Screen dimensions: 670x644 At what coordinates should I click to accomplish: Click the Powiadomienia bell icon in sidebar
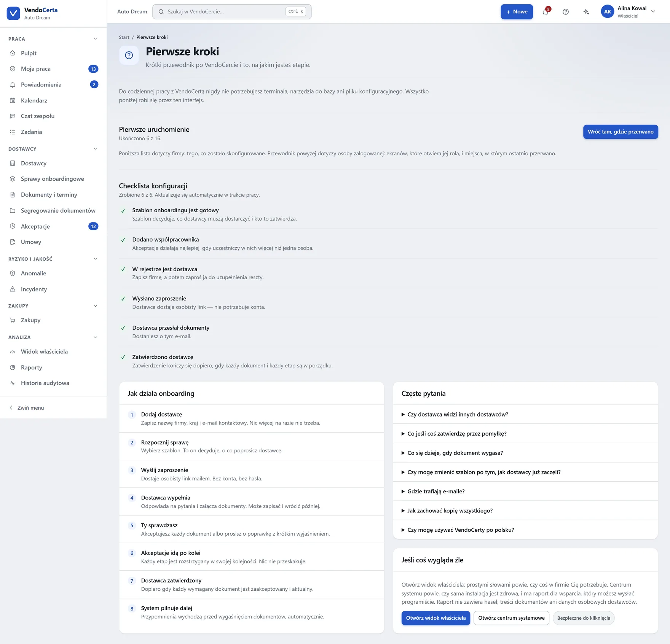pos(13,85)
